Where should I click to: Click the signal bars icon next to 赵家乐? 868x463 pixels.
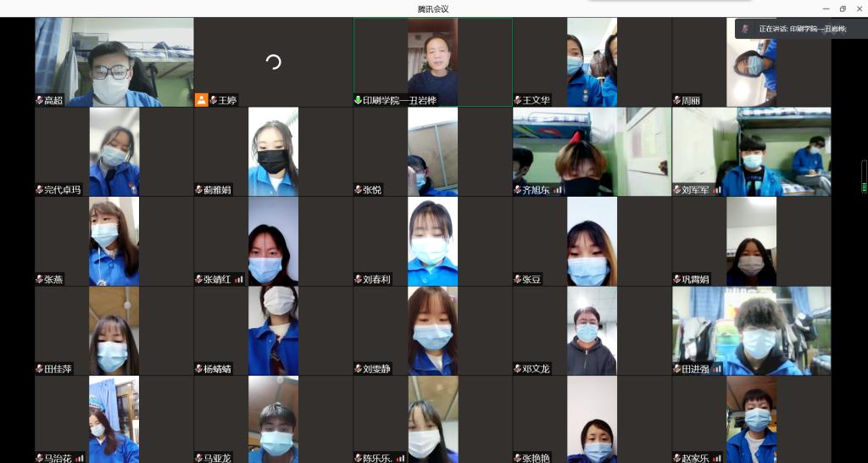coord(717,458)
